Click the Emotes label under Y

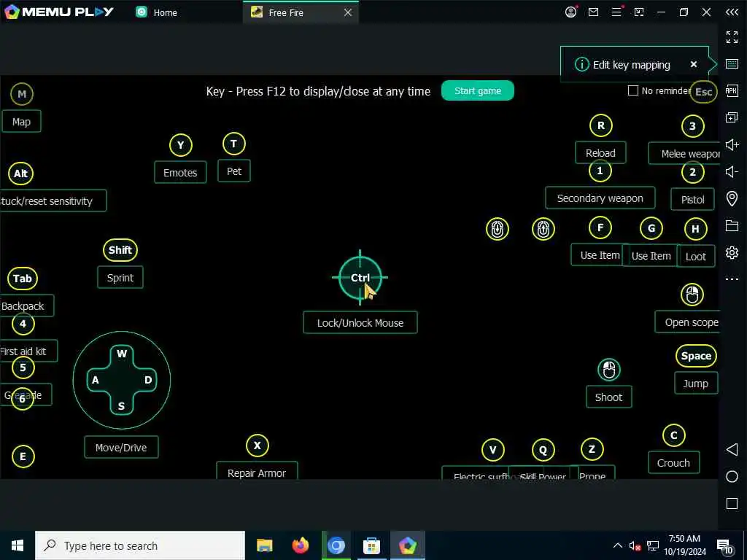tap(180, 172)
